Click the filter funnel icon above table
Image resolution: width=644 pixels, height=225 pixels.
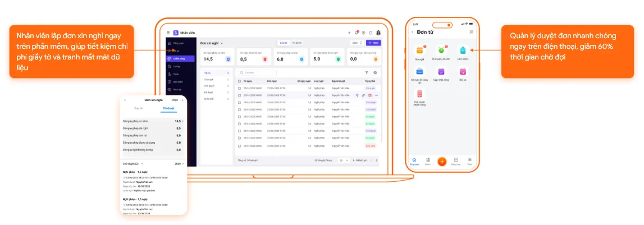click(367, 73)
